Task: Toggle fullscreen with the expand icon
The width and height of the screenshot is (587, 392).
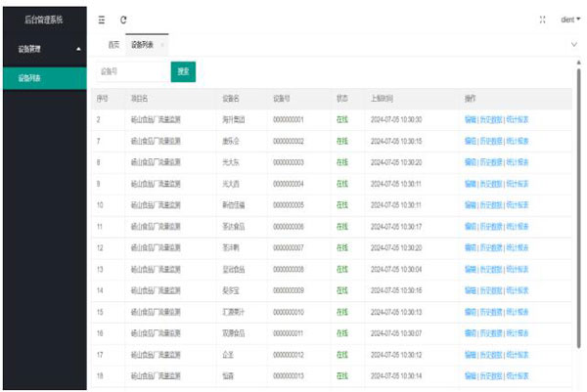Action: (x=543, y=20)
